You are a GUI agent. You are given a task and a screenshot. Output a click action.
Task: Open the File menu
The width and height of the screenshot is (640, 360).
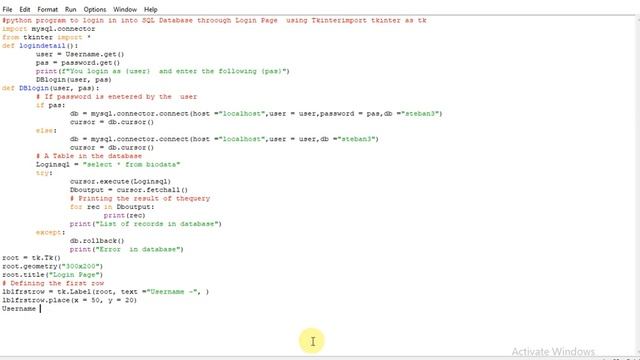(x=7, y=9)
